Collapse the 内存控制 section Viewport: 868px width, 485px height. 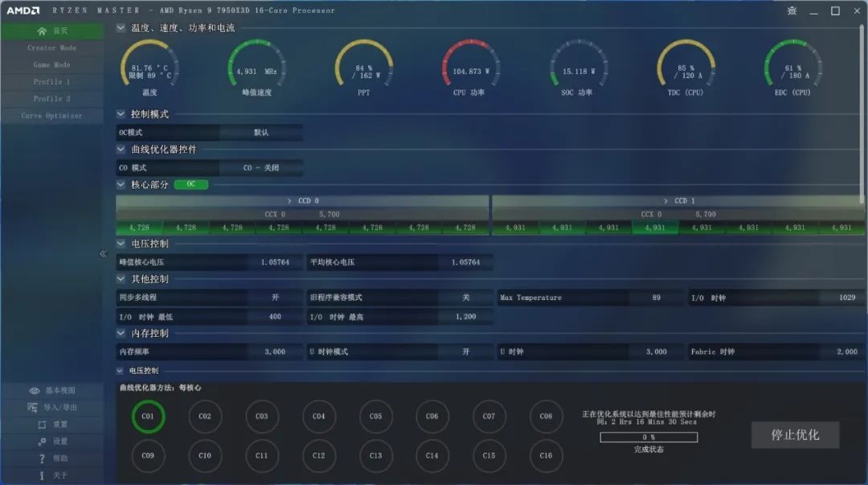pos(121,333)
